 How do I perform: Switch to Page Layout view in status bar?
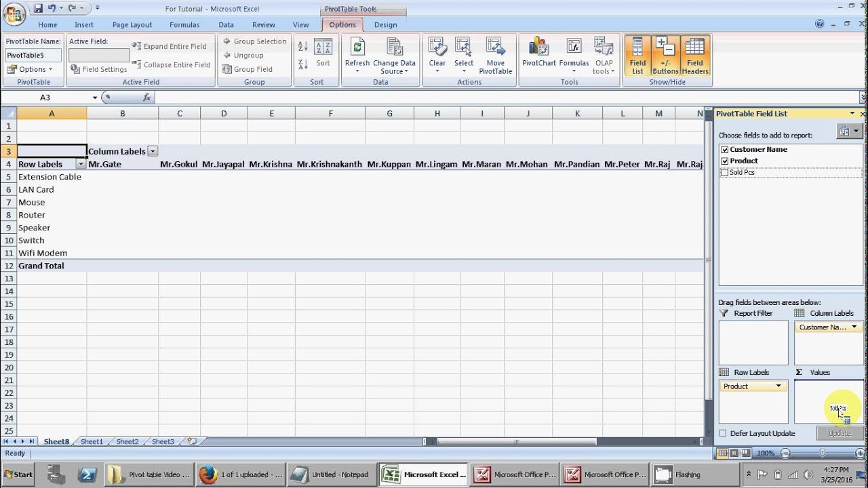point(734,453)
